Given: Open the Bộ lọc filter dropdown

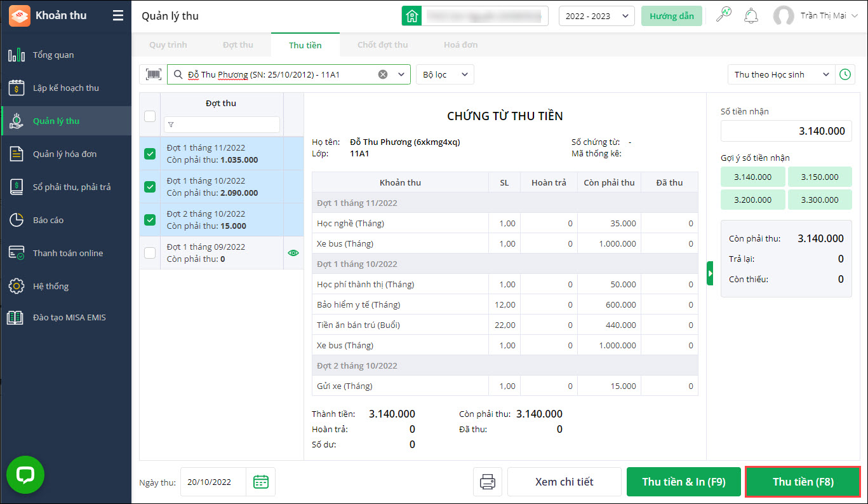Looking at the screenshot, I should (x=444, y=74).
